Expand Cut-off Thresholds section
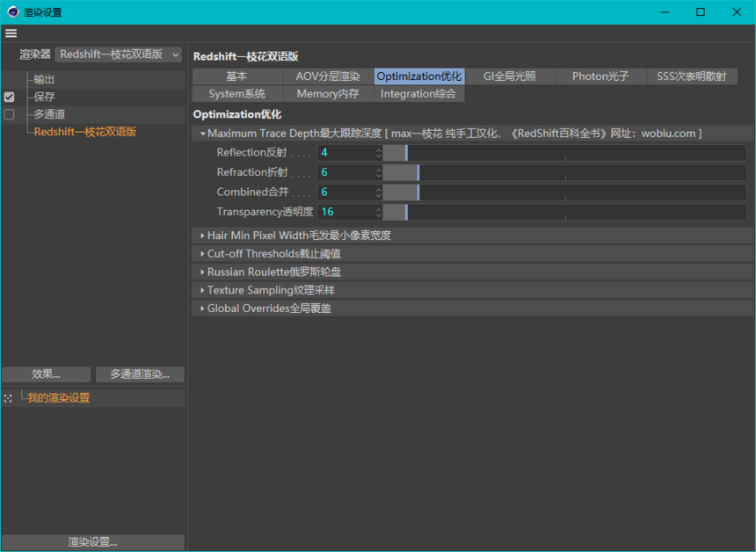This screenshot has height=552, width=756. [202, 253]
